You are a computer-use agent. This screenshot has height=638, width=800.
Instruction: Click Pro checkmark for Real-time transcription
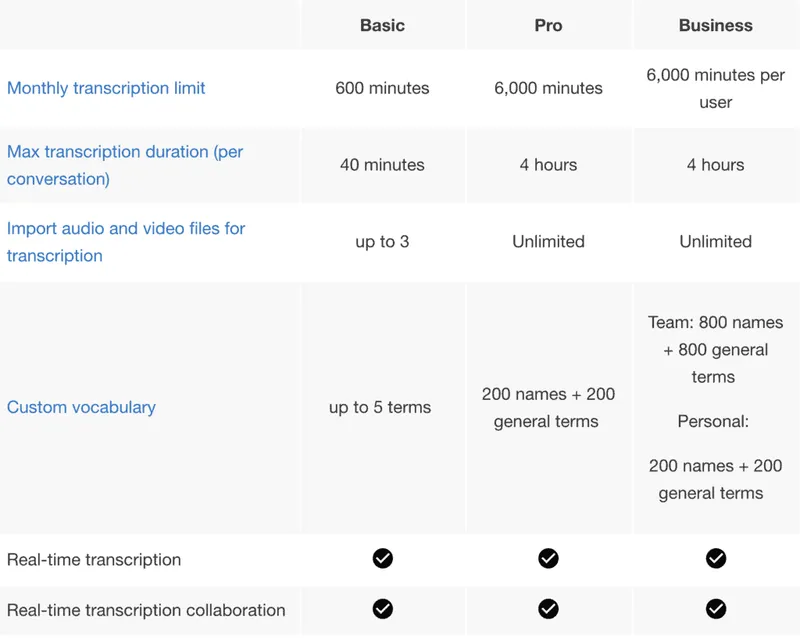pos(548,558)
